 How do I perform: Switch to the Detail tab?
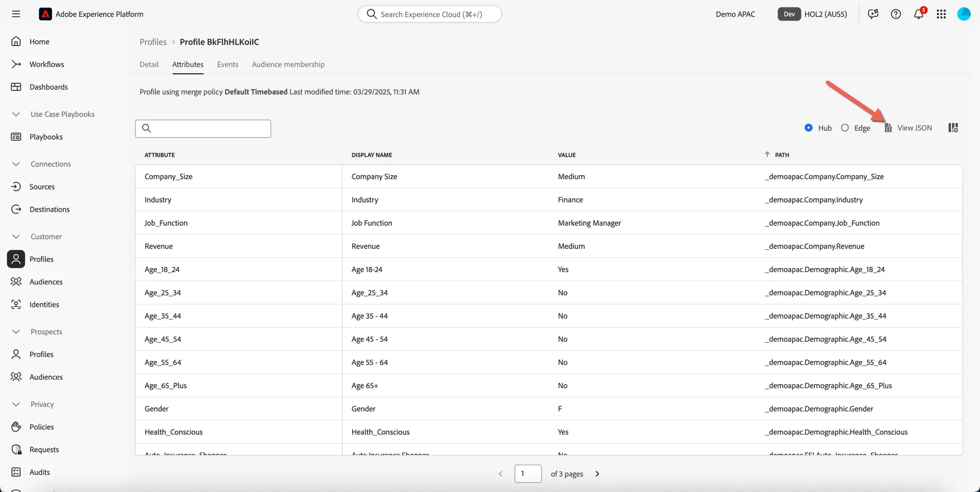tap(149, 65)
